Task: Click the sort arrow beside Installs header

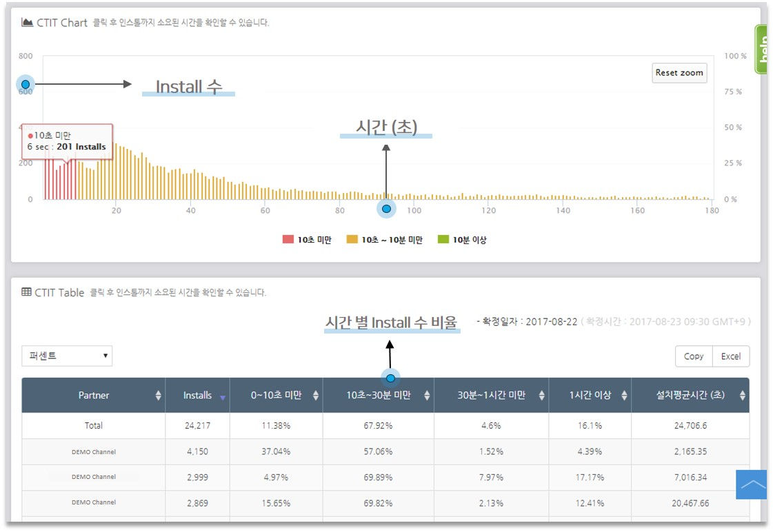Action: [x=223, y=397]
